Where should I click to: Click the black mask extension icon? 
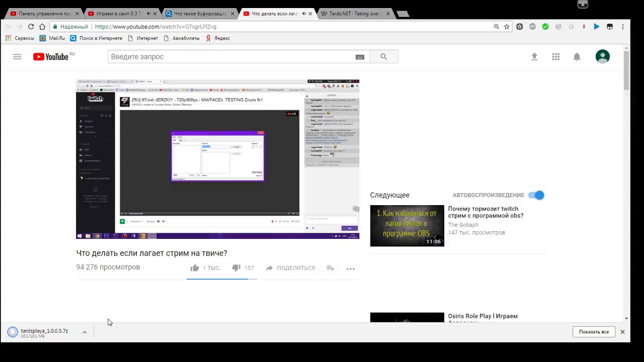[x=610, y=27]
